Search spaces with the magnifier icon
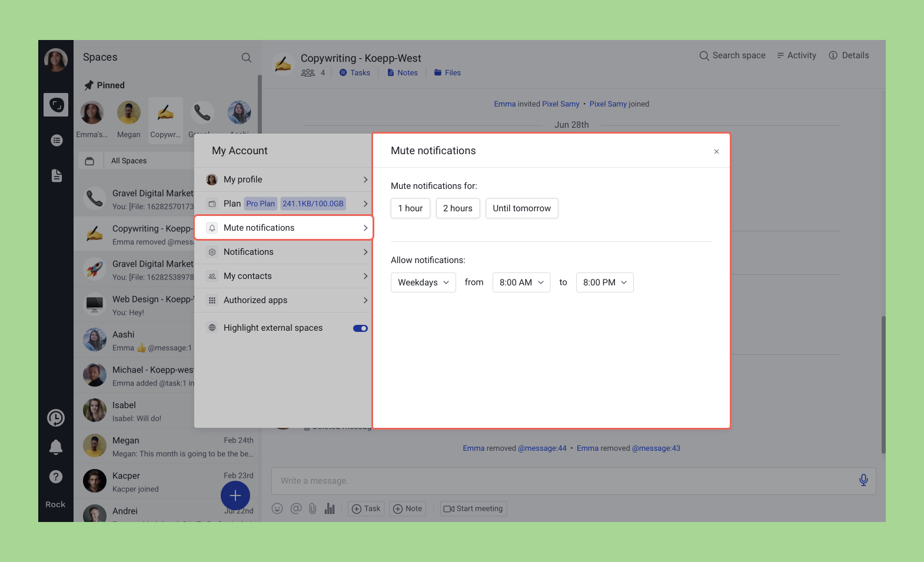The height and width of the screenshot is (562, 924). [247, 58]
